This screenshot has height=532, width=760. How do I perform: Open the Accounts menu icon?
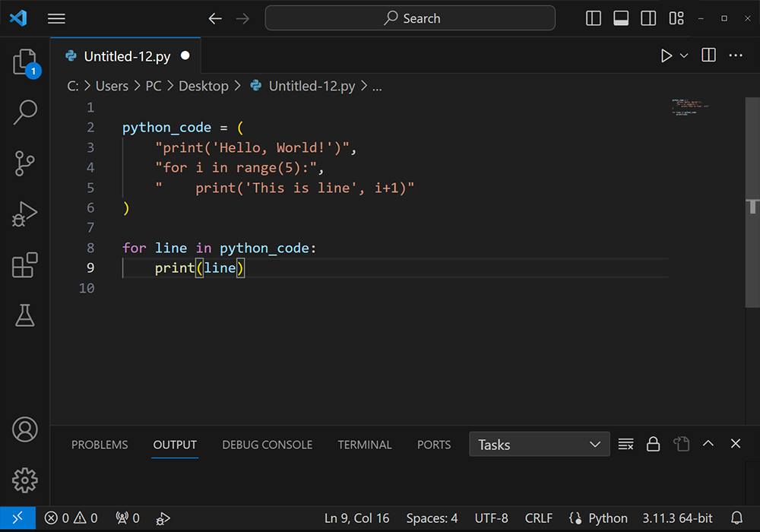click(25, 429)
